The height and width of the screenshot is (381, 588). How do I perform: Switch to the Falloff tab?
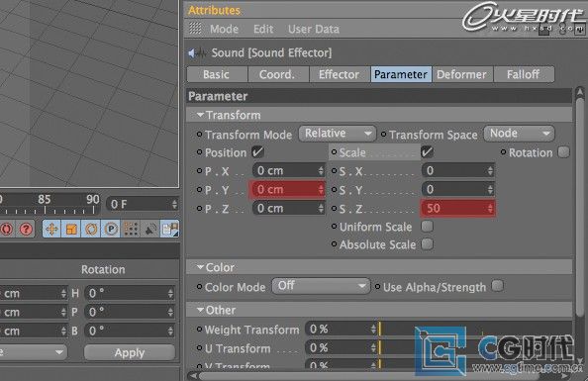tap(524, 74)
